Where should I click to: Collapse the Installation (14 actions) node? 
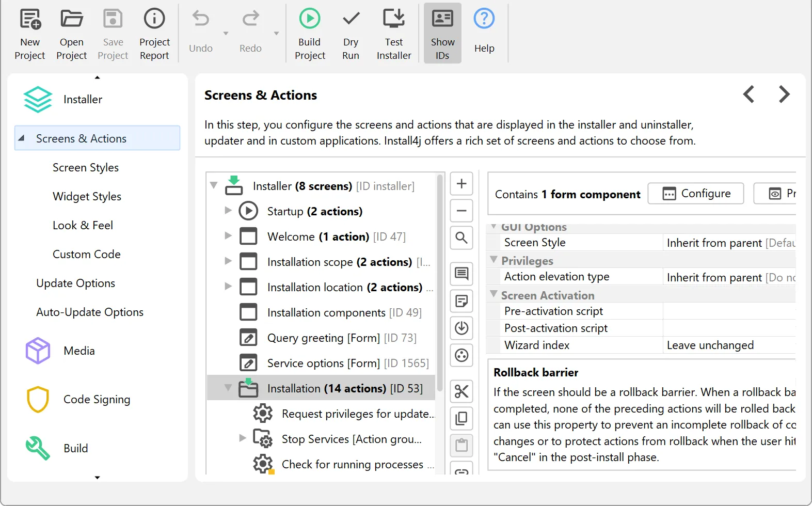click(x=228, y=387)
